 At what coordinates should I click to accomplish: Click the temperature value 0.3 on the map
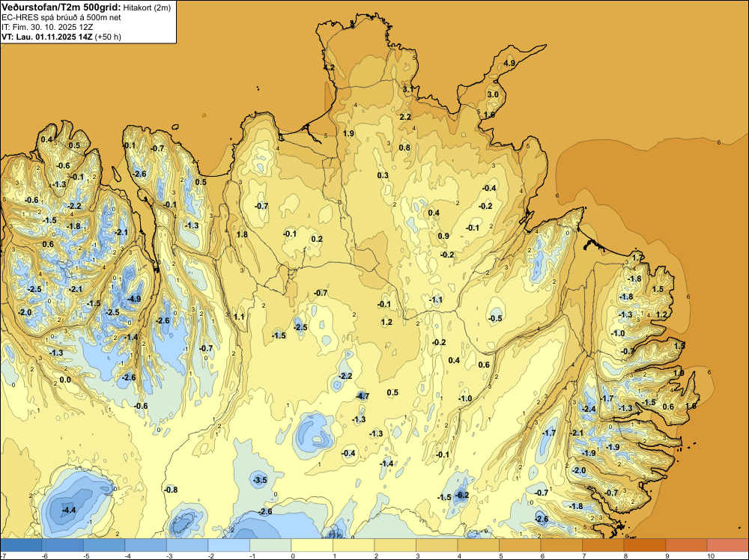(x=383, y=176)
